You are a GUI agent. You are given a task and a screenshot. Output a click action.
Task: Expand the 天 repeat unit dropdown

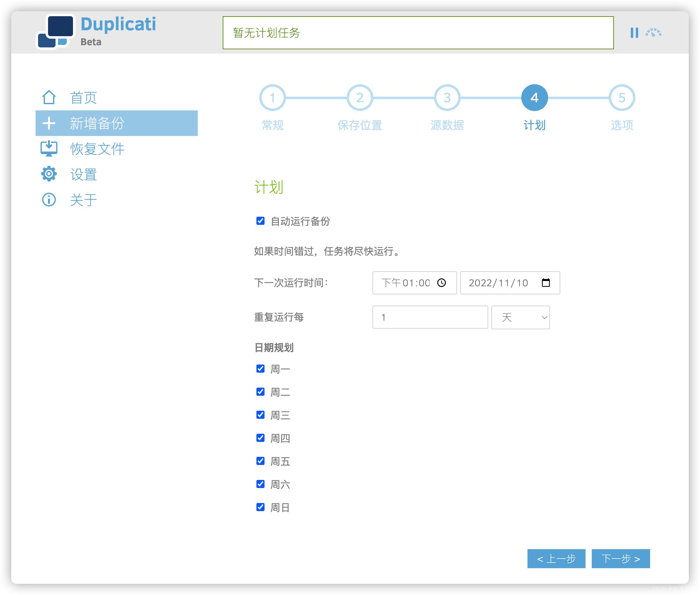(x=520, y=317)
